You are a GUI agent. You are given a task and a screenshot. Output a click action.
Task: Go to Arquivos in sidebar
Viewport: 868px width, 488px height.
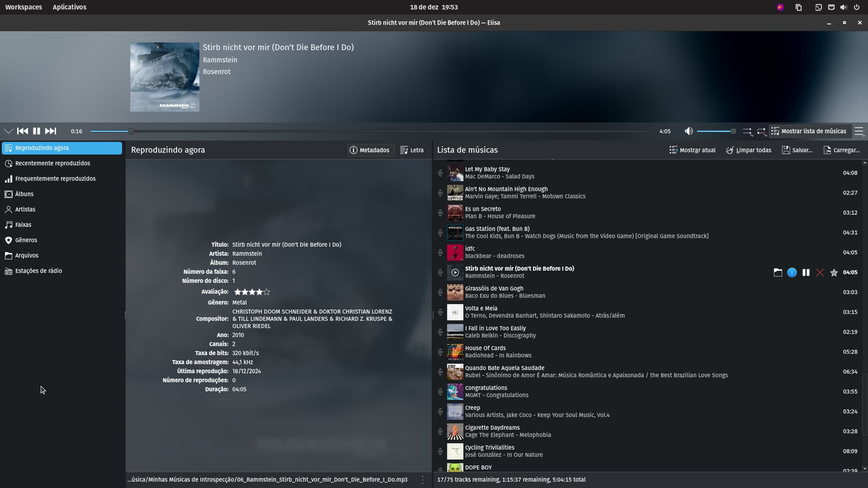pos(62,255)
